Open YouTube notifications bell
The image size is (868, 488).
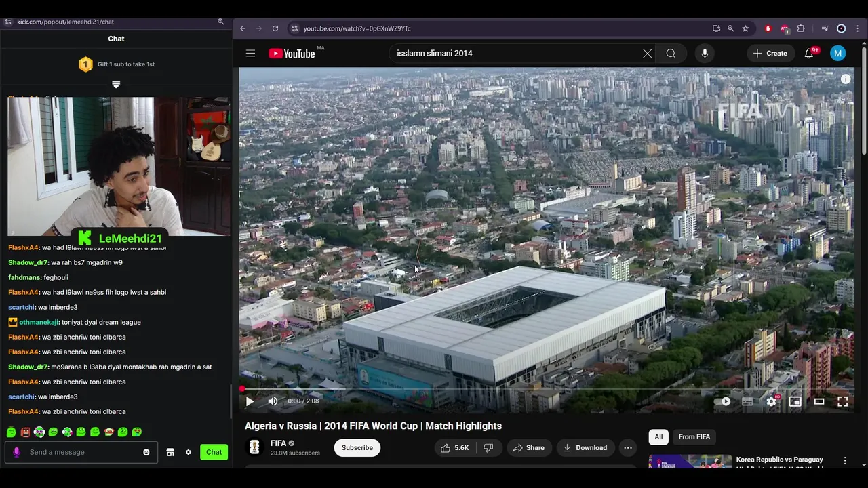[x=809, y=54]
